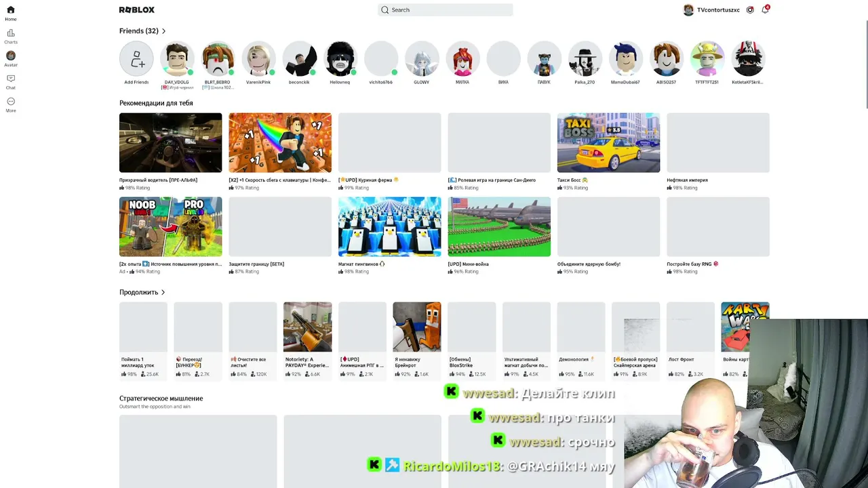Image resolution: width=868 pixels, height=488 pixels.
Task: Open friend DAY_VDOLG's avatar
Action: (177, 59)
